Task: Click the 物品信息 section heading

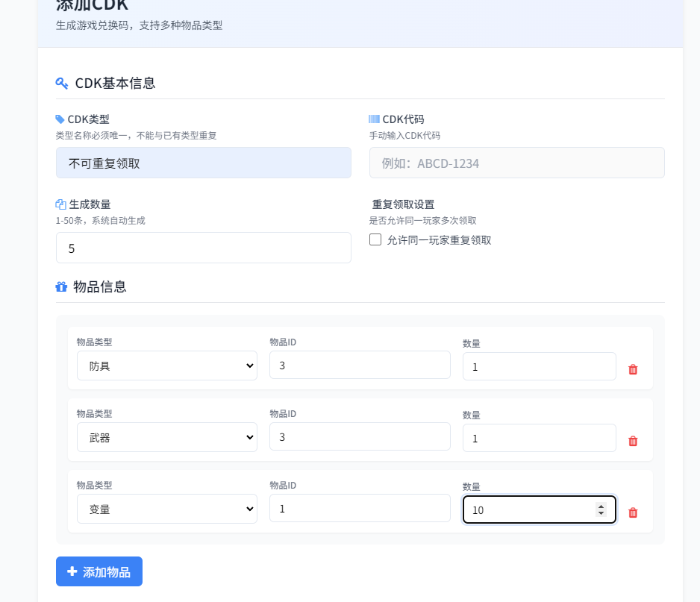Action: [x=99, y=286]
